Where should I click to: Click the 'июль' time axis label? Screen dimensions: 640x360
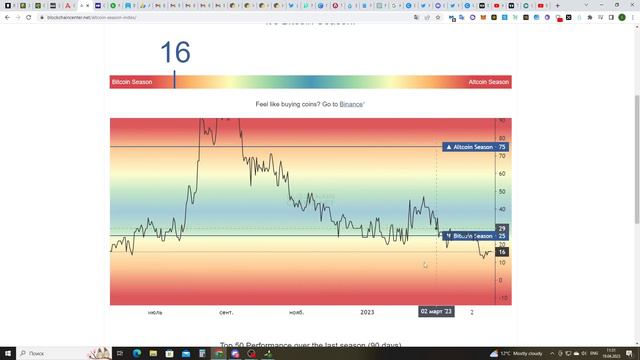coord(155,312)
